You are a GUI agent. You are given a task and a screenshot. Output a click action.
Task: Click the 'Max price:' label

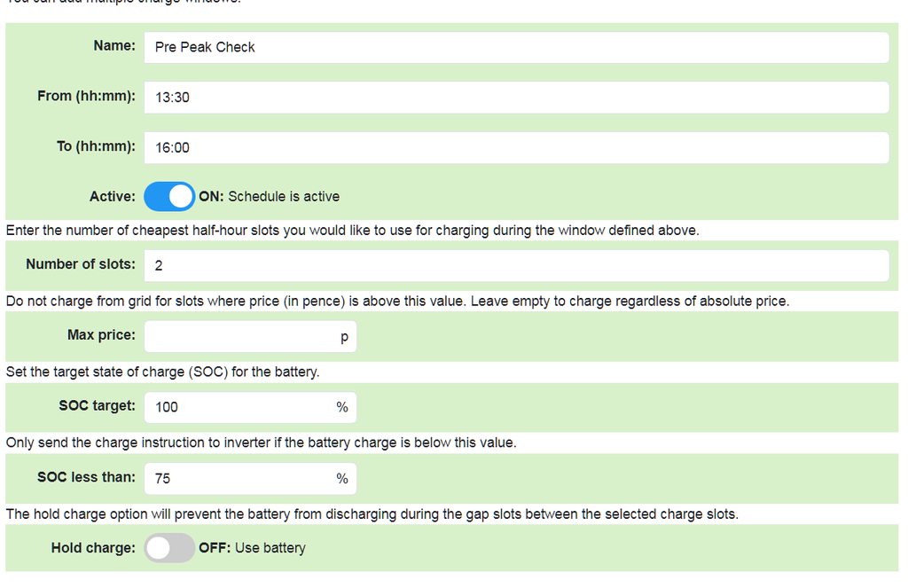[x=101, y=335]
